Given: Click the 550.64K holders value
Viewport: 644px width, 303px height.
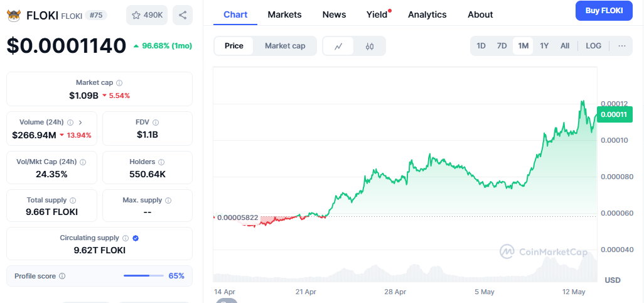Looking at the screenshot, I should [x=148, y=174].
